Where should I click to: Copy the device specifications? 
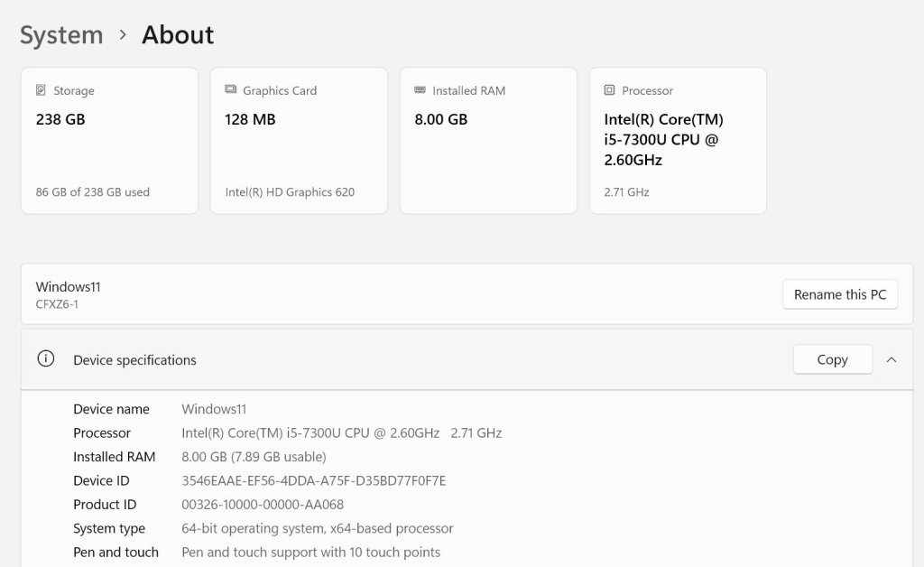(x=832, y=359)
